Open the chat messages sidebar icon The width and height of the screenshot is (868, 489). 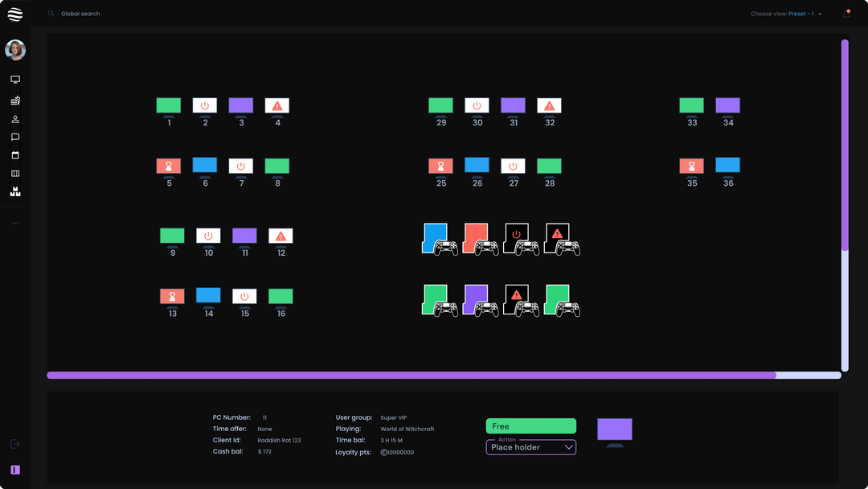pyautogui.click(x=15, y=138)
